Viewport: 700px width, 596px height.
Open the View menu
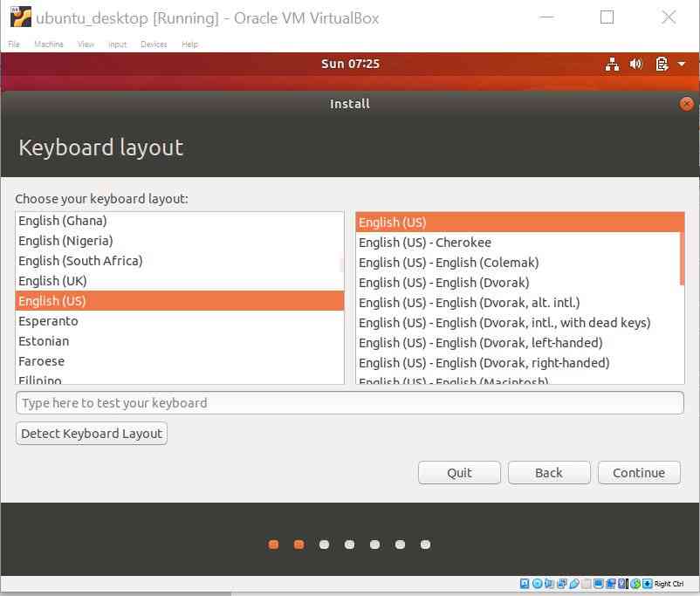click(x=86, y=45)
